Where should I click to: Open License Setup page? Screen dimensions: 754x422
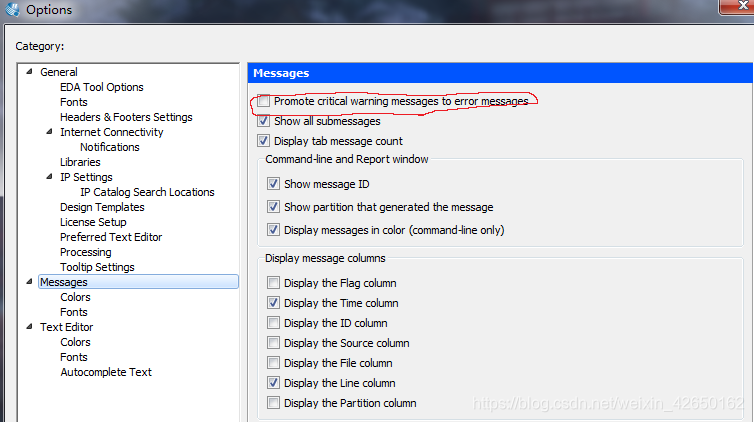[x=93, y=222]
